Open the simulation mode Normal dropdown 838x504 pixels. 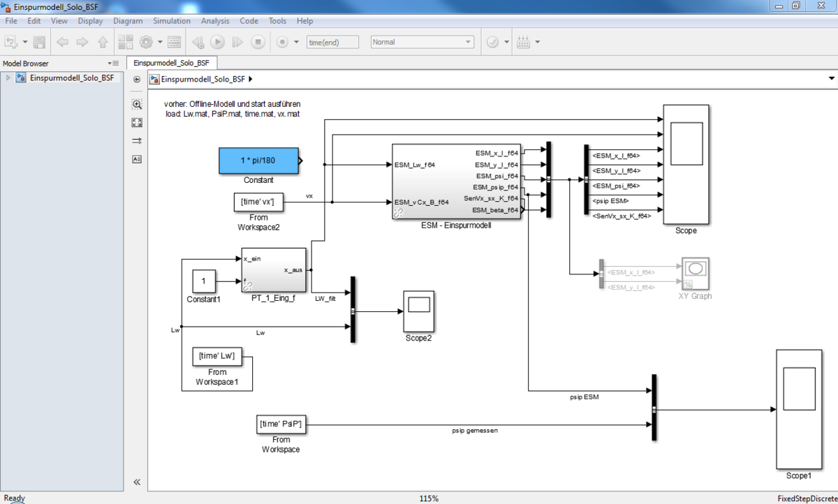pos(422,42)
